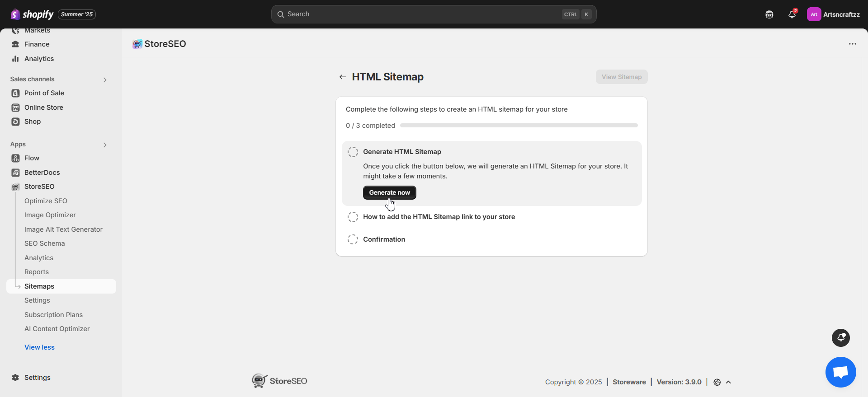Go back using the arrow beside HTML Sitemap

point(343,77)
